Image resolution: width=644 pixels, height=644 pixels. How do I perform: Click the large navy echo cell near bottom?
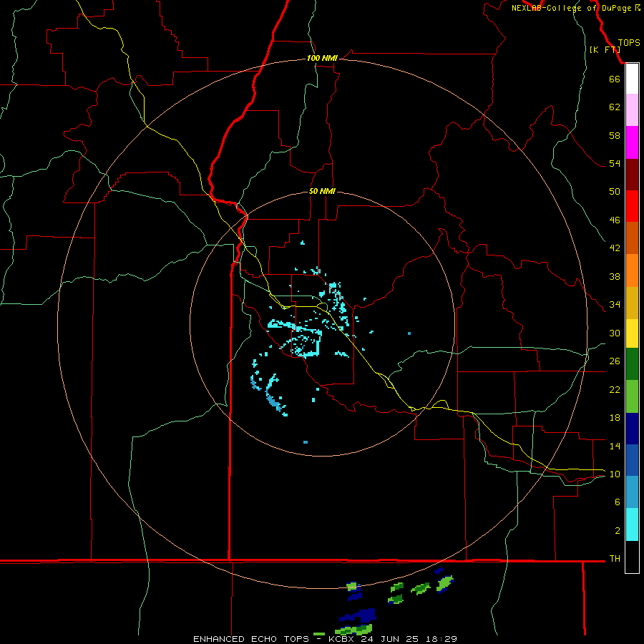[359, 615]
